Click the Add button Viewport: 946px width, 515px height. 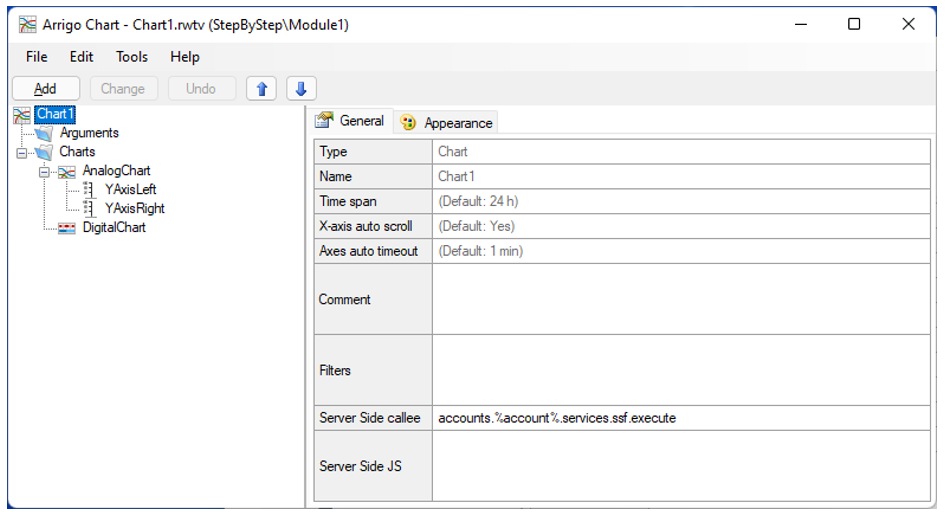(x=46, y=89)
